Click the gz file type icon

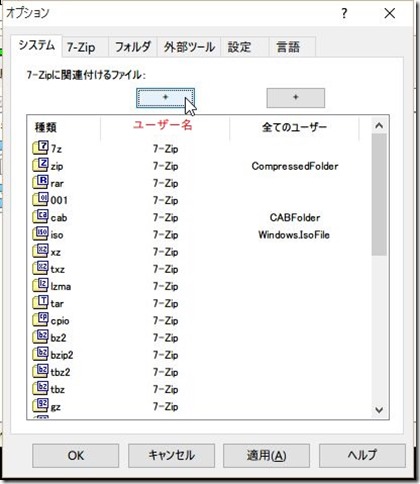click(x=41, y=406)
